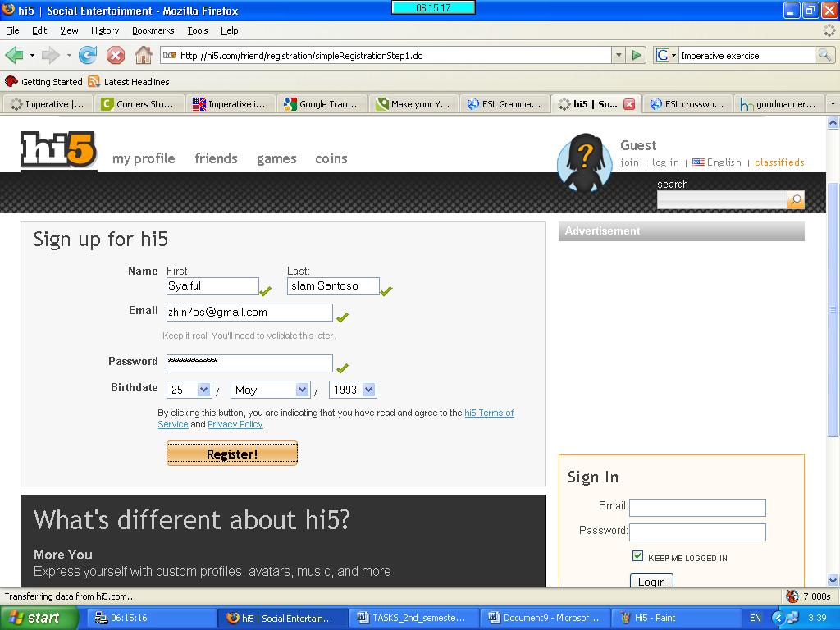Open the History menu
840x630 pixels.
pyautogui.click(x=104, y=30)
